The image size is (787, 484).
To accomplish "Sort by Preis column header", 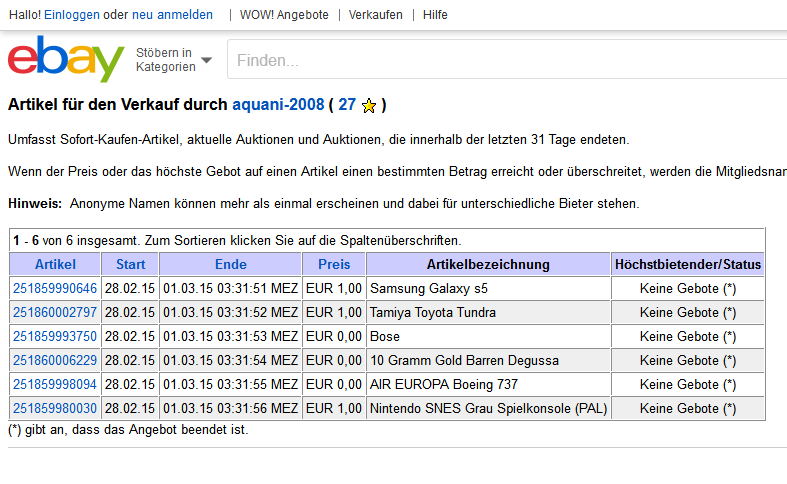I will 334,264.
